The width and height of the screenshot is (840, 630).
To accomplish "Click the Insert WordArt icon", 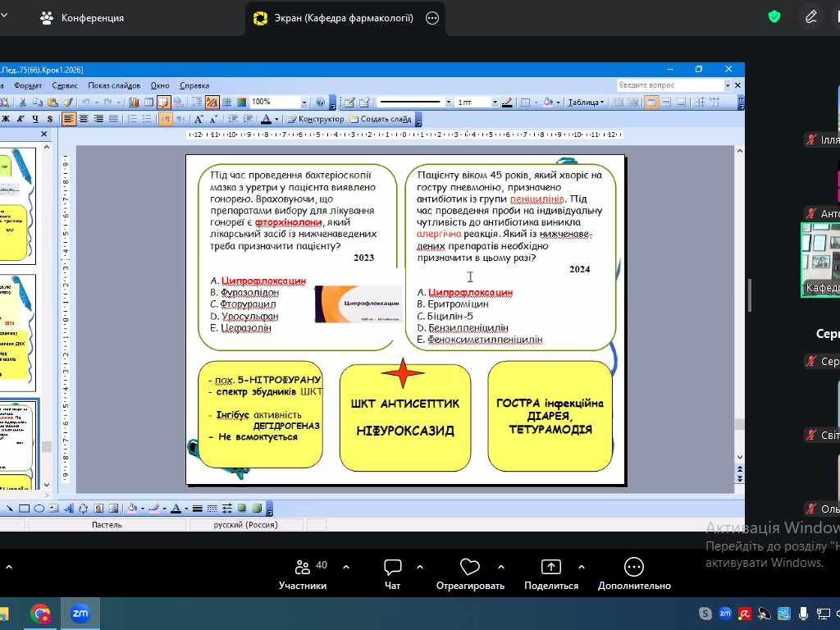I will 69,509.
